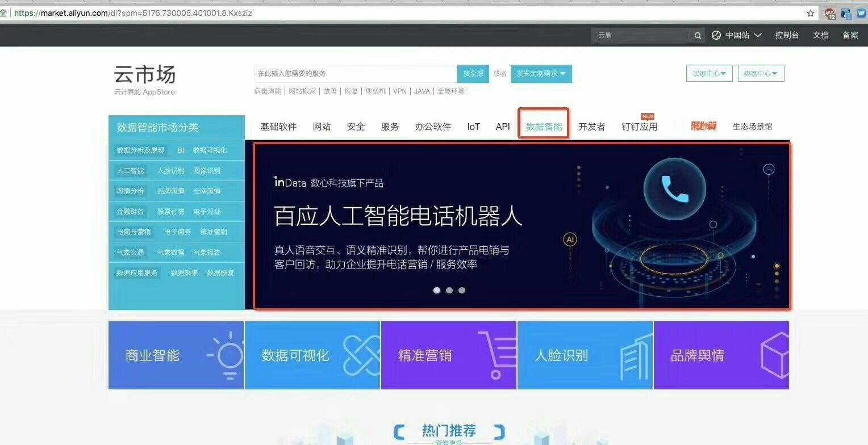The width and height of the screenshot is (868, 445).
Task: Click the globe icon next to 中国站
Action: tap(716, 35)
